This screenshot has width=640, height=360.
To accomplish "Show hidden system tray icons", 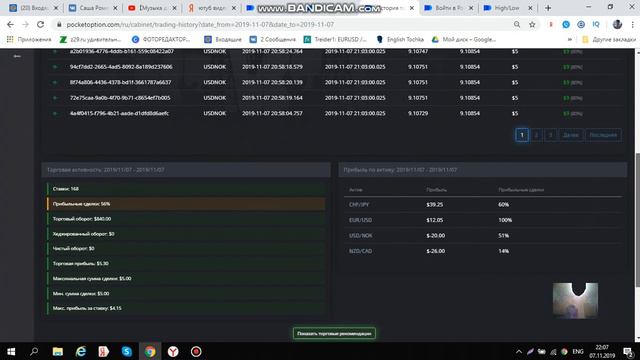I will click(519, 351).
